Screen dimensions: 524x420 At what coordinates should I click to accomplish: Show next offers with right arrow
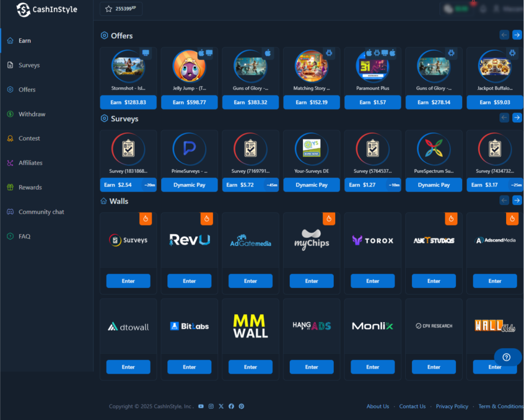coord(517,35)
